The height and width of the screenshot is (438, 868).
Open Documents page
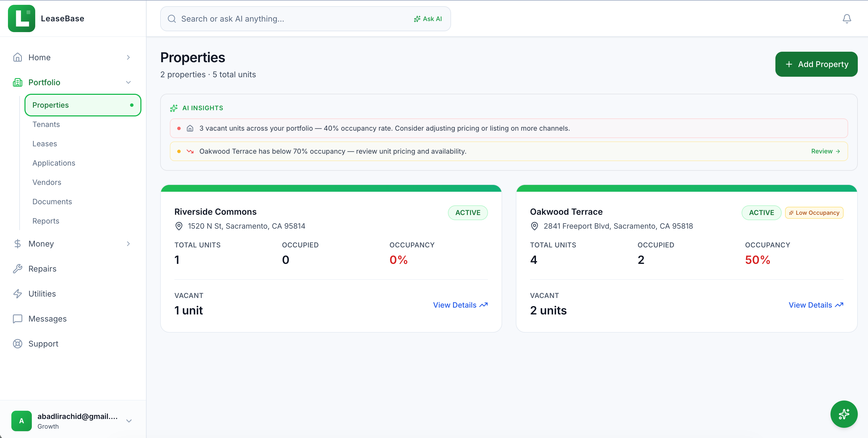(52, 201)
